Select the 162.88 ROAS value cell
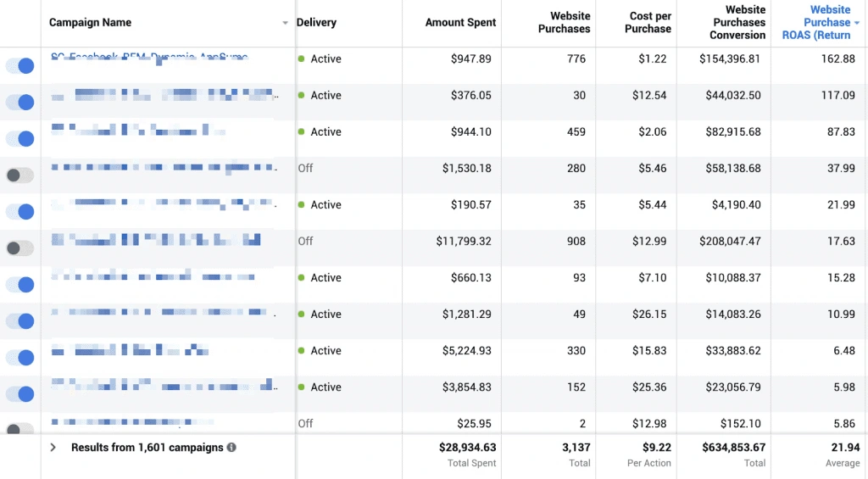This screenshot has width=868, height=479. [x=837, y=59]
